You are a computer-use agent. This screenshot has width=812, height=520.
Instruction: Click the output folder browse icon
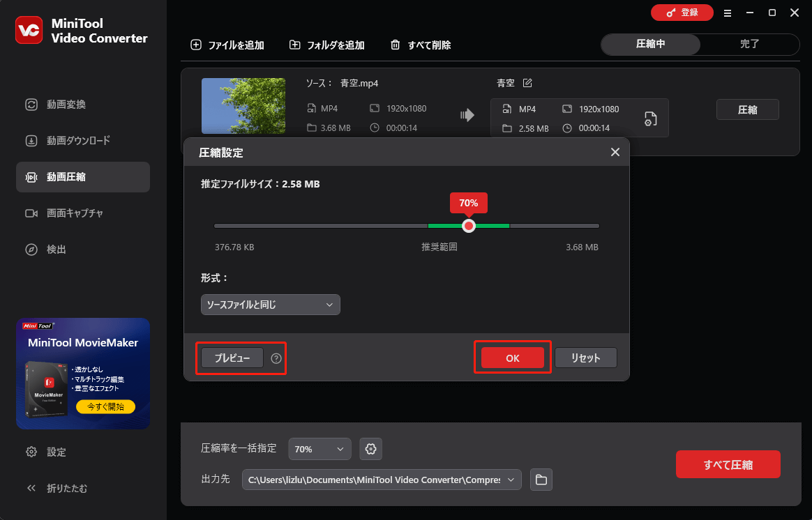click(x=541, y=480)
